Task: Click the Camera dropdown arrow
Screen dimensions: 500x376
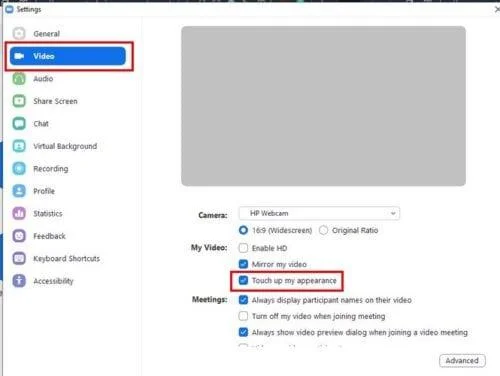Action: [x=393, y=213]
